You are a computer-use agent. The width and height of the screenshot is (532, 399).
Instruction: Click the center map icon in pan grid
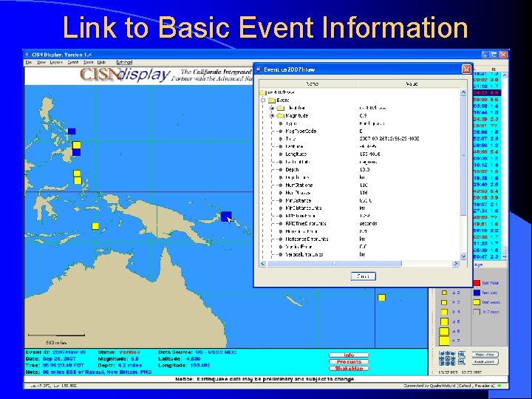(448, 358)
